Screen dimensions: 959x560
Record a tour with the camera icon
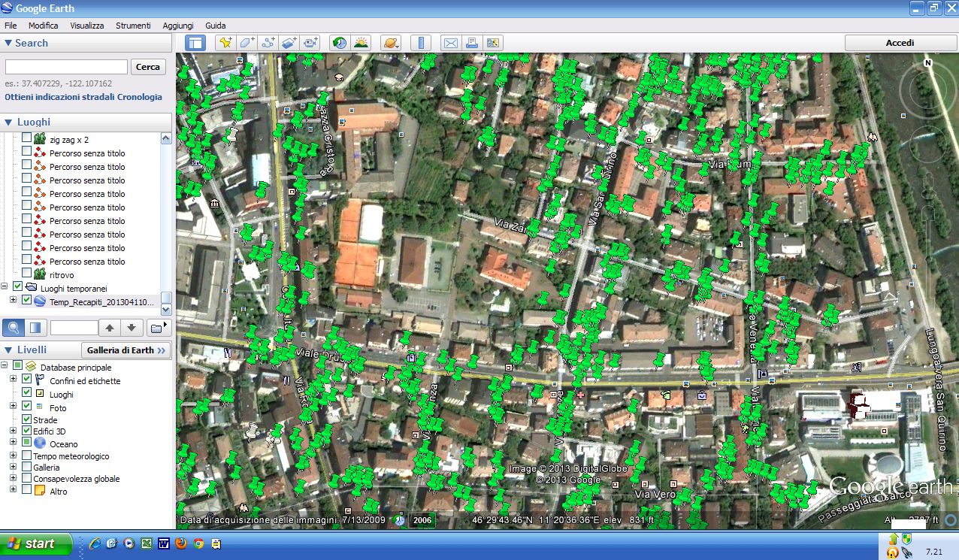(311, 43)
